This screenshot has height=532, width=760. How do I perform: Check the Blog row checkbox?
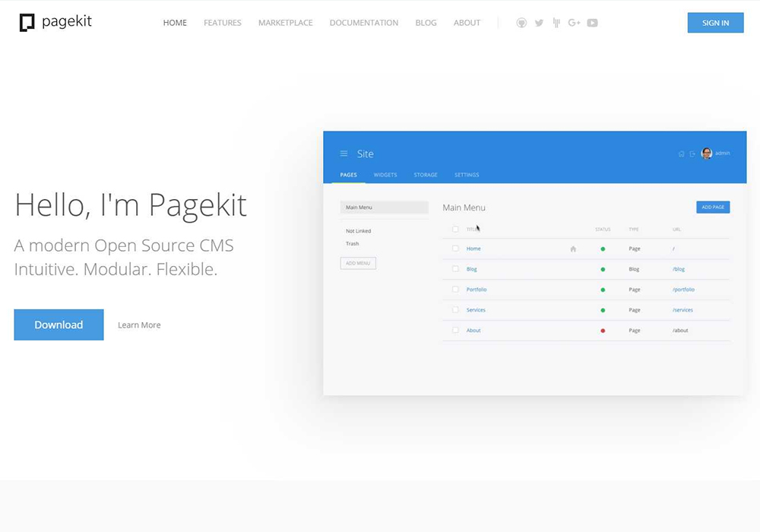pyautogui.click(x=455, y=269)
